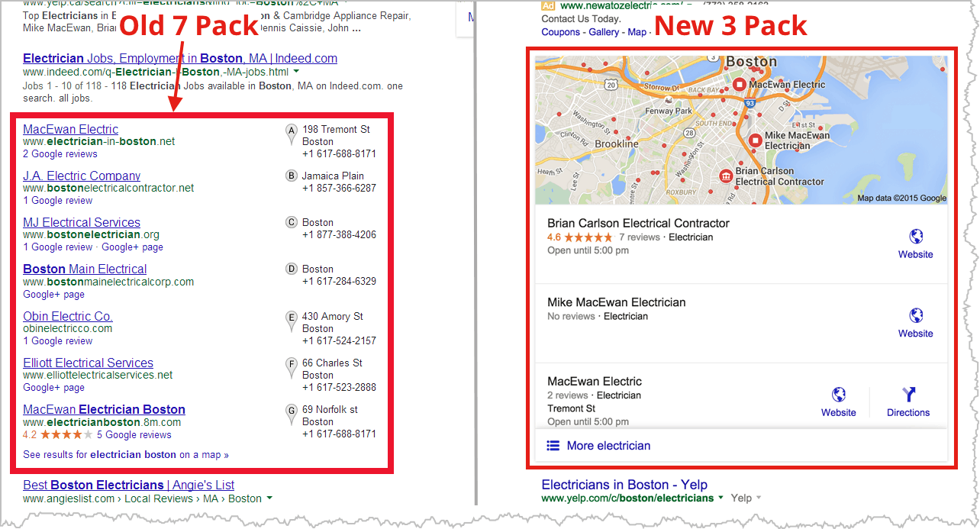Expand the Indeed.com result URL dropdown arrow

pyautogui.click(x=295, y=72)
